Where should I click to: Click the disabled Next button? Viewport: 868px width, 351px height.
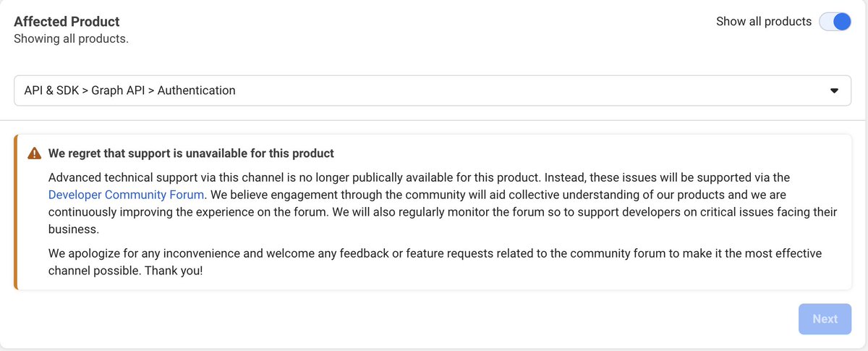[825, 319]
